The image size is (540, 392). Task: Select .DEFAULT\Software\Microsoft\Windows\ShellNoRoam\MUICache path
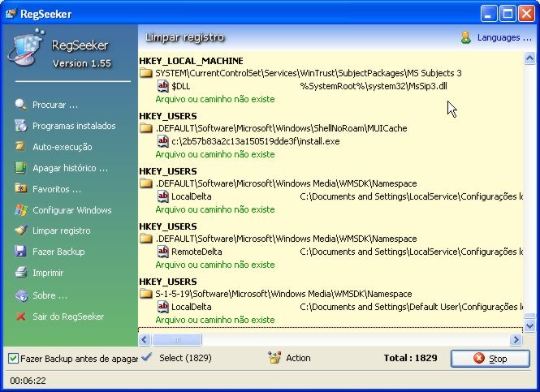(x=281, y=128)
